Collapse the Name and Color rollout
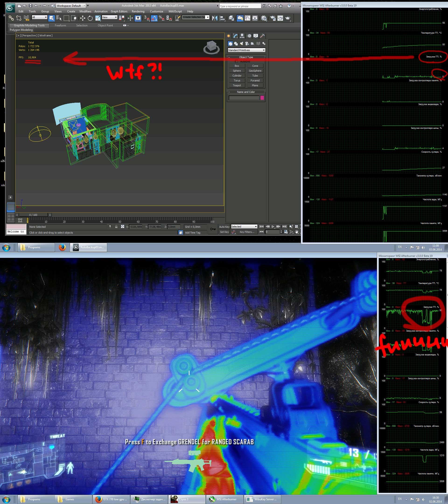Screen dimensions: 448x504 tap(246, 92)
